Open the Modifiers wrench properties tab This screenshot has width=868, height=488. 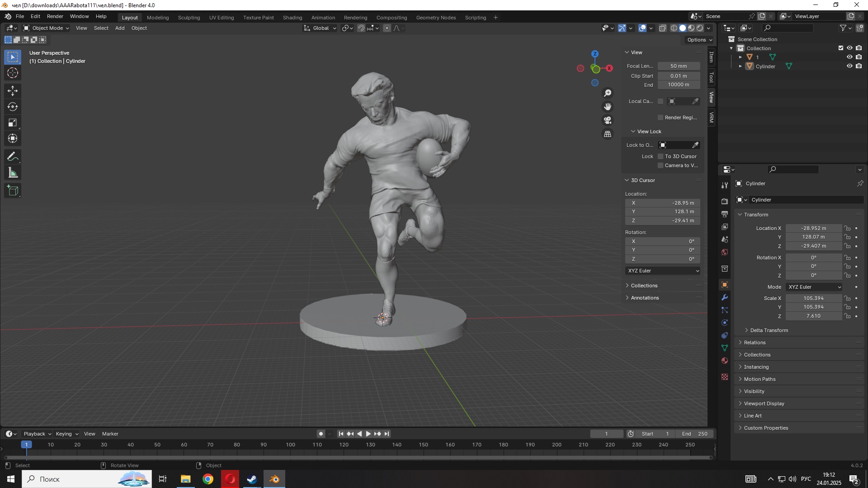click(x=725, y=297)
